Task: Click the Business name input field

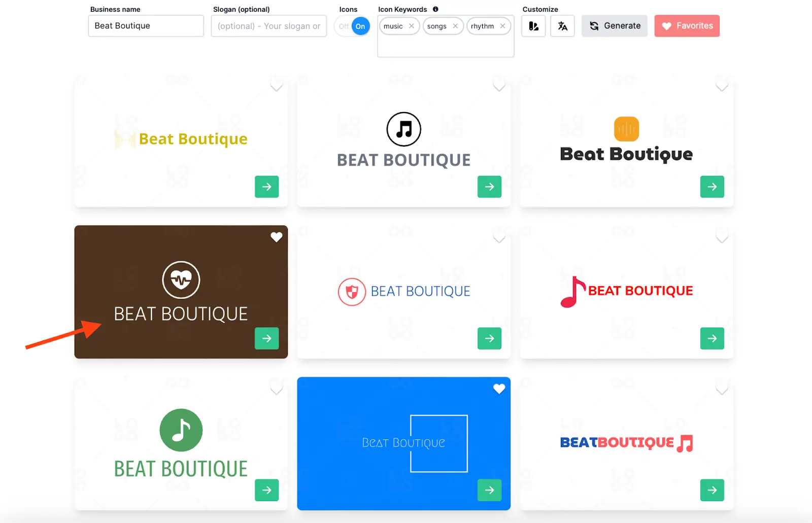Action: pos(146,26)
